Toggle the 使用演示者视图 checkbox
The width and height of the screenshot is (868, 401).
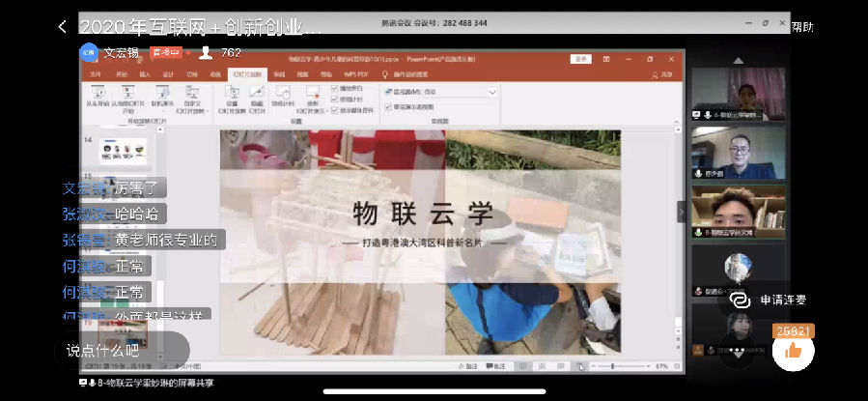(387, 106)
